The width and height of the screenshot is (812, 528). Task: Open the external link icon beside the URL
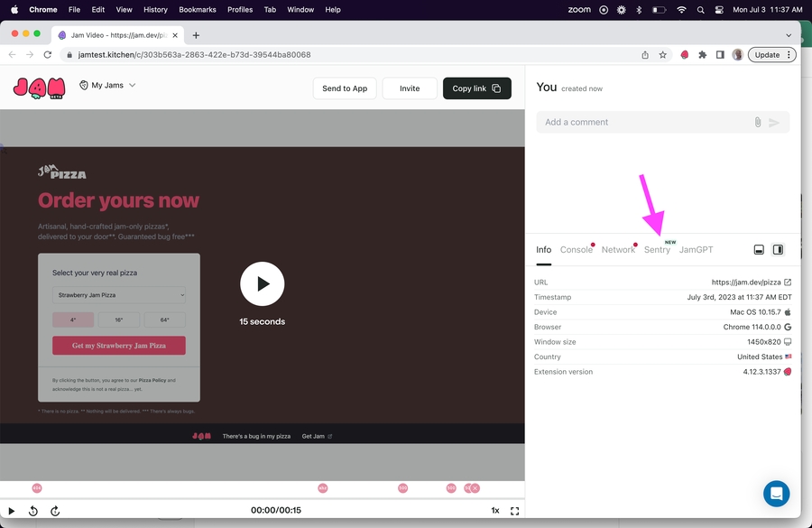click(788, 283)
